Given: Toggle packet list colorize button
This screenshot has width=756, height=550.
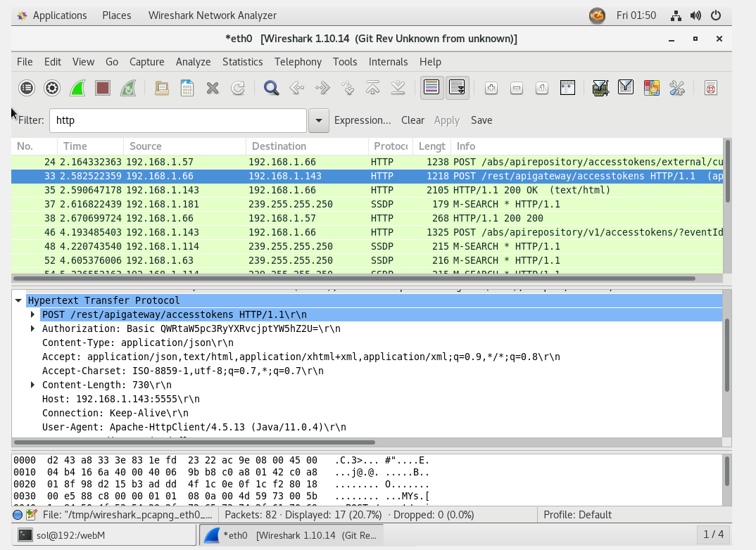Looking at the screenshot, I should coord(431,88).
